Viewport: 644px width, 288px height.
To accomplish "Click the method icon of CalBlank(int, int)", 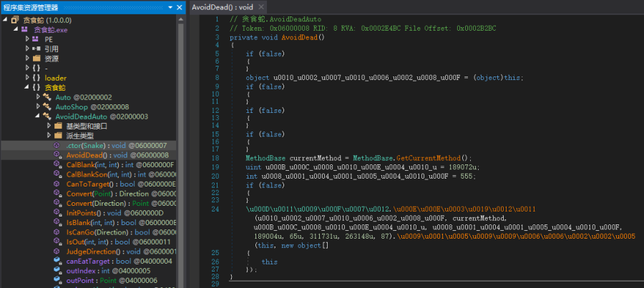I will tap(57, 164).
